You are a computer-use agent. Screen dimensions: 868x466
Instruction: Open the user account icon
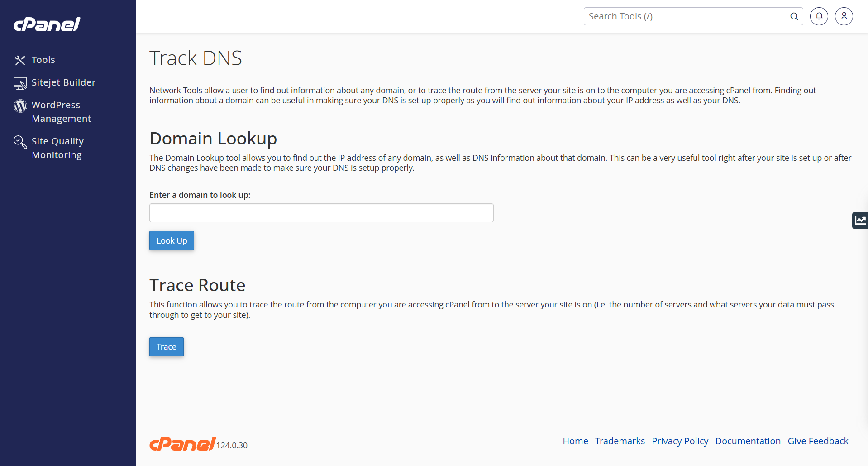pos(844,16)
